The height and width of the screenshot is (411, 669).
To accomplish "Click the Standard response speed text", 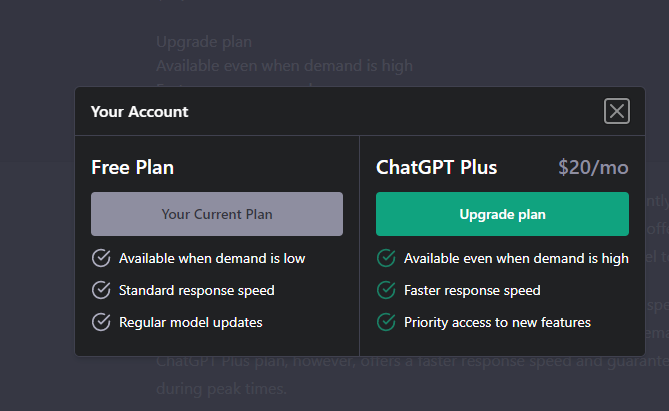I will click(x=197, y=290).
